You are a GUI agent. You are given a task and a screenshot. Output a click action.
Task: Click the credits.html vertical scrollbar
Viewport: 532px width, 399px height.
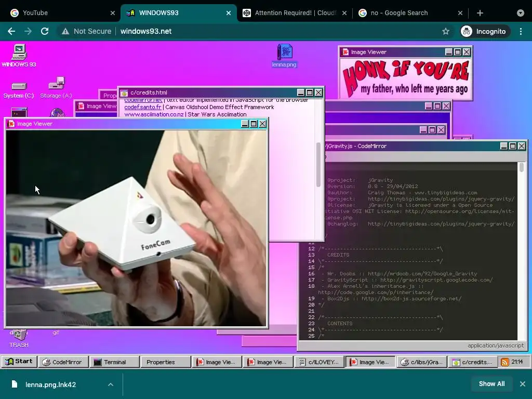[318, 164]
